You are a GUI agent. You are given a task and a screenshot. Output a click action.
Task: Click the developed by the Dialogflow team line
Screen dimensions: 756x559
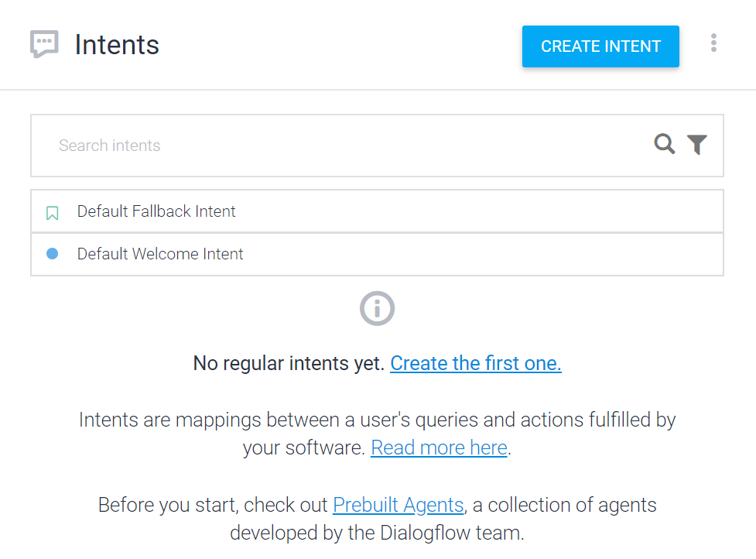(x=377, y=533)
